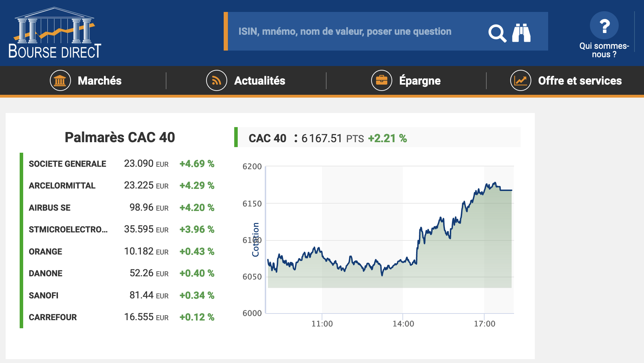
Task: Open SOCIETE GENERALE stock quote
Action: (x=67, y=164)
